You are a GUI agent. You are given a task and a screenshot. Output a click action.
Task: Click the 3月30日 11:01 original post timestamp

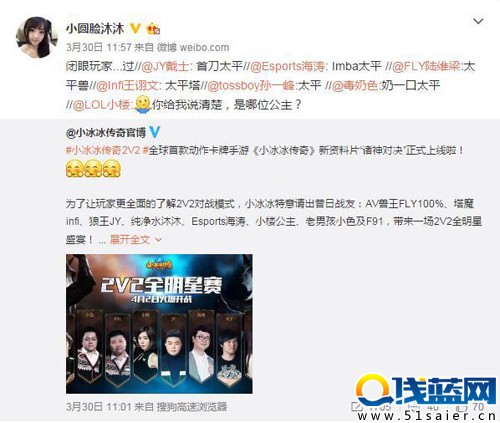pos(99,406)
